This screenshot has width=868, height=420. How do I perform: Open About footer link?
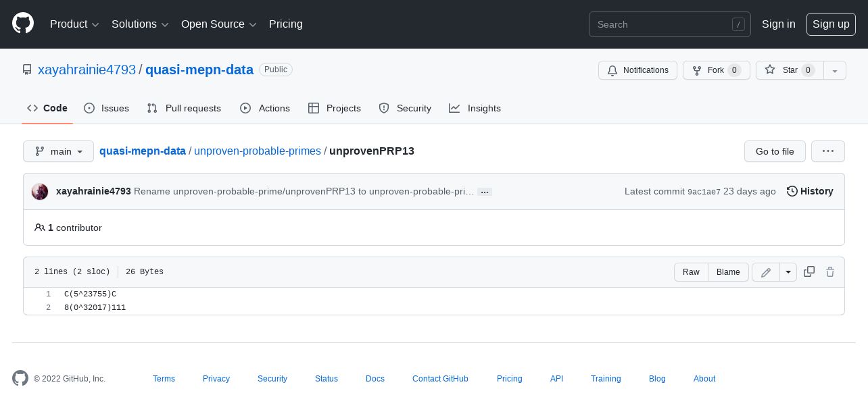(704, 379)
